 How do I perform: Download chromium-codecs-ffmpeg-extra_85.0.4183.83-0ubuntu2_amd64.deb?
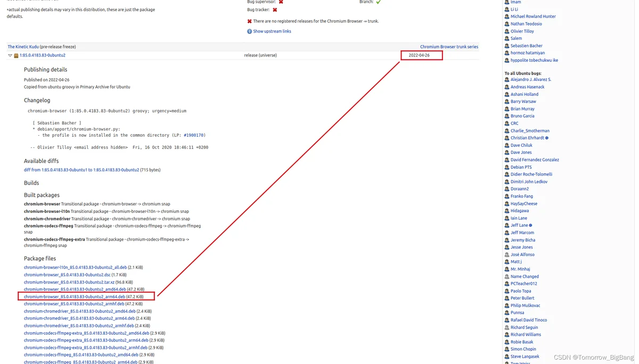[87, 333]
